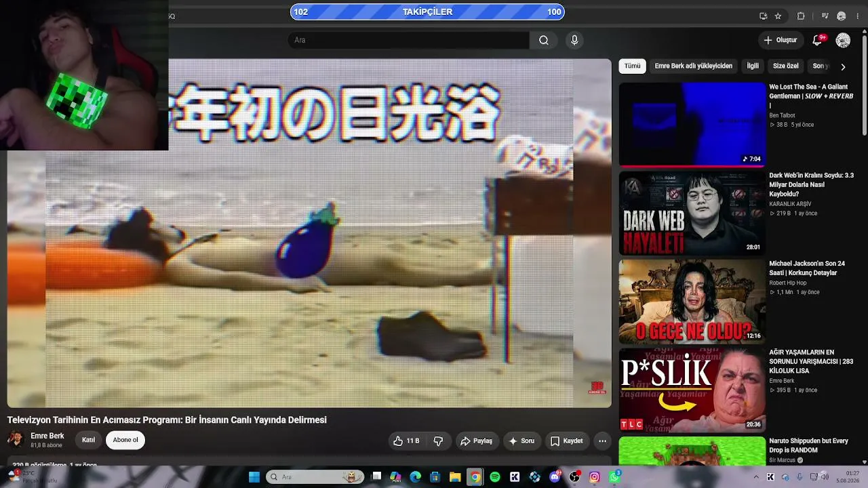The image size is (868, 488).
Task: Switch to Google Chrome in the taskbar
Action: [x=475, y=477]
